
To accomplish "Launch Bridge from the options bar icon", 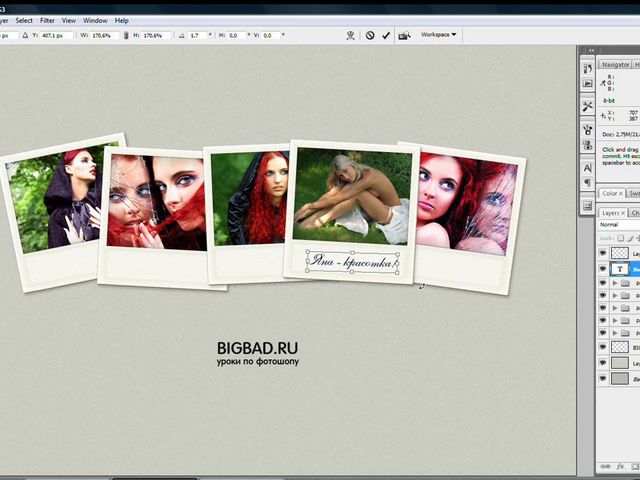I will [404, 36].
